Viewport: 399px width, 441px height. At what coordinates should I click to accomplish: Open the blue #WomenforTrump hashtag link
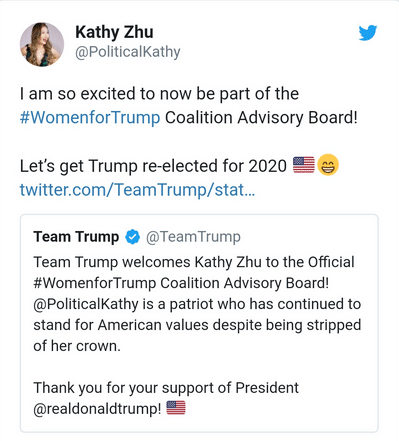(x=90, y=118)
